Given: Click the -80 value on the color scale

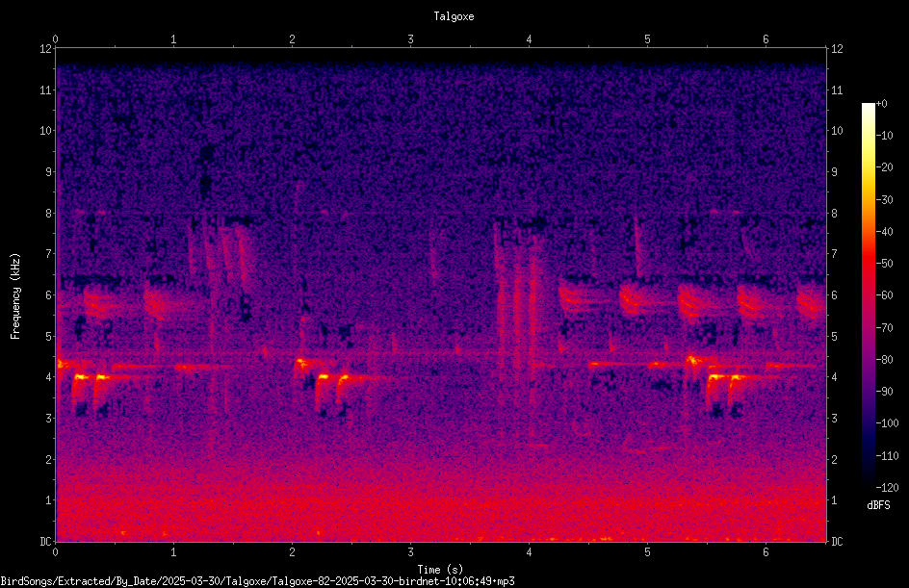Looking at the screenshot, I should tap(885, 360).
